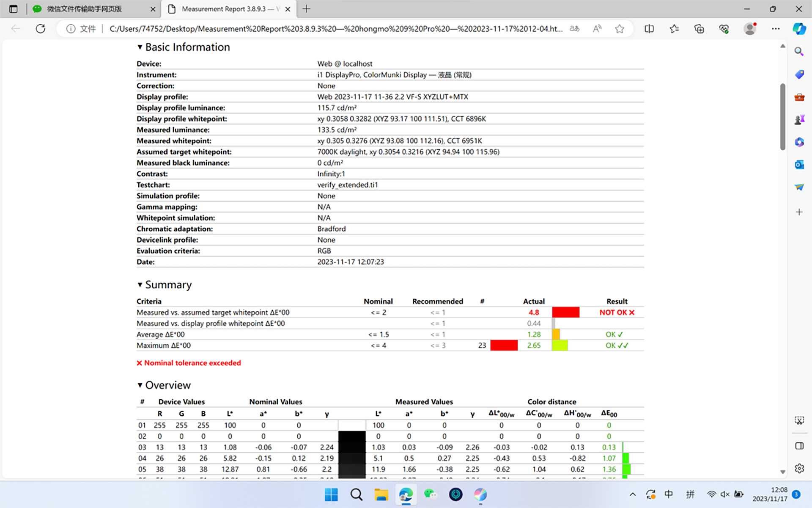
Task: Click the testchart value verify_extended.ti1
Action: 348,185
